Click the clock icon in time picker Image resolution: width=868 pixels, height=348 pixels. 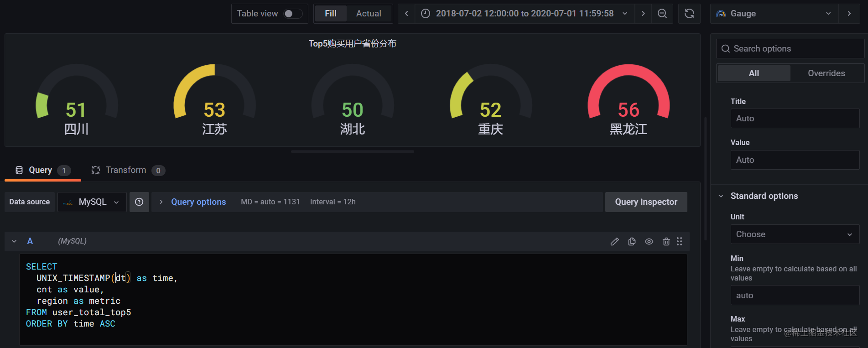[x=425, y=14]
